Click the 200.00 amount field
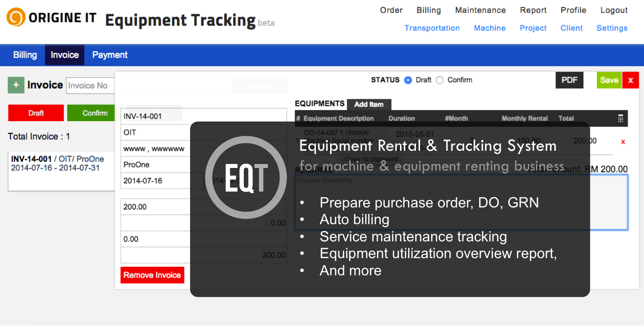Viewport: 644px width, 326px height. (204, 207)
